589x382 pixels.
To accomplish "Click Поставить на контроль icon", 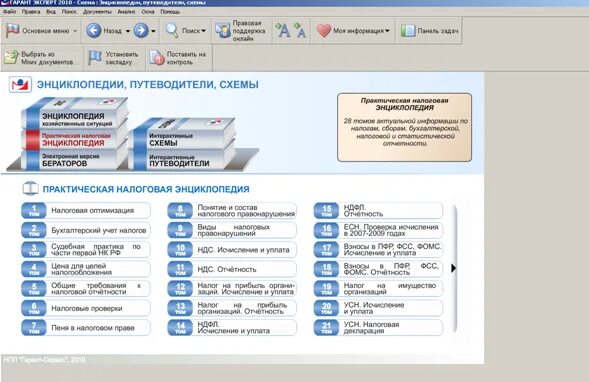I will (x=157, y=57).
